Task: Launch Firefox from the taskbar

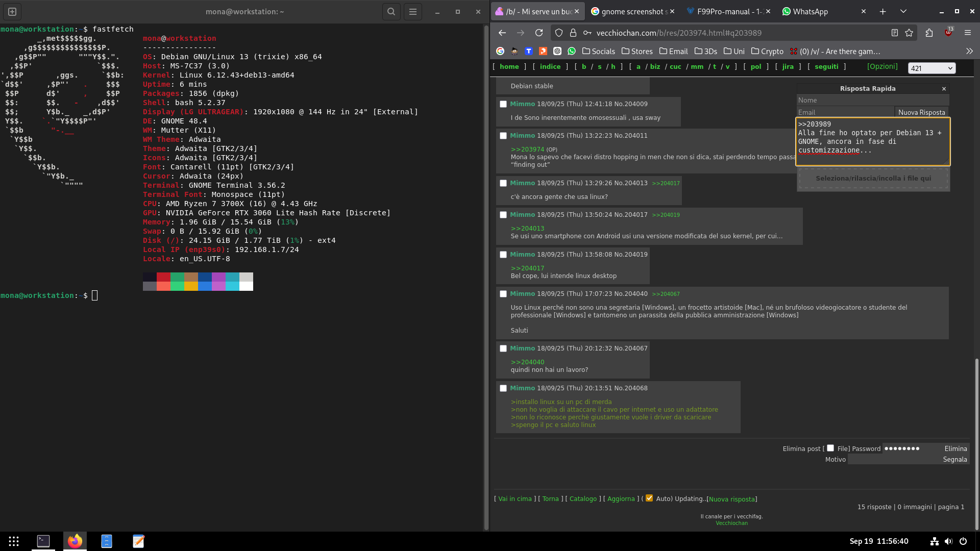Action: tap(75, 541)
